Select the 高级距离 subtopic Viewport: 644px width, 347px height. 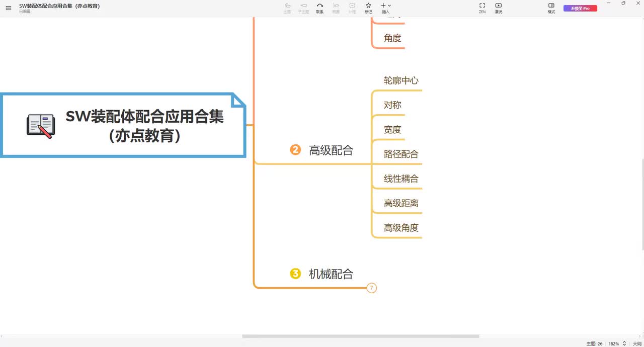click(x=401, y=203)
